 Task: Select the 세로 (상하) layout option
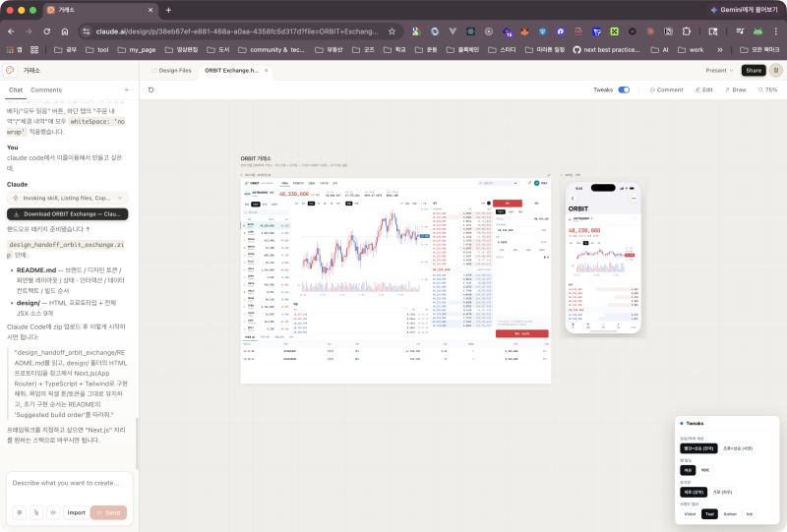coord(694,493)
